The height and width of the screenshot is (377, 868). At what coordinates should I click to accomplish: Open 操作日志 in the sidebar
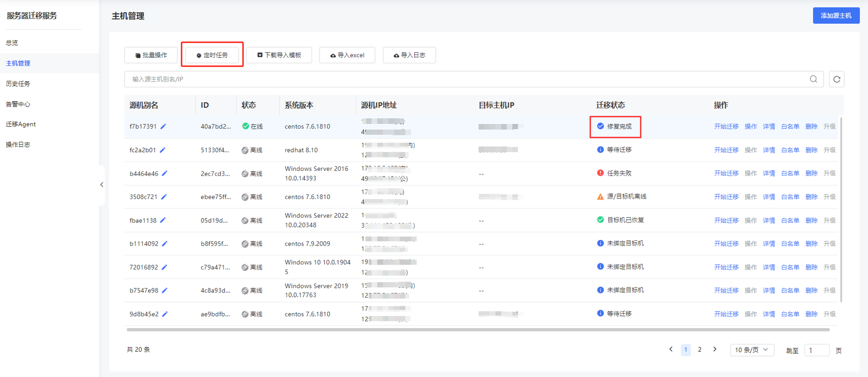[18, 145]
